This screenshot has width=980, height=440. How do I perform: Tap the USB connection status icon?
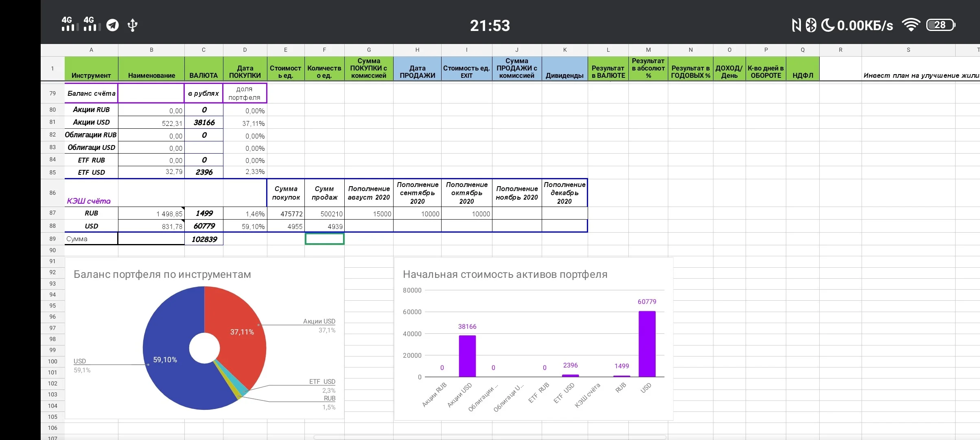click(132, 25)
